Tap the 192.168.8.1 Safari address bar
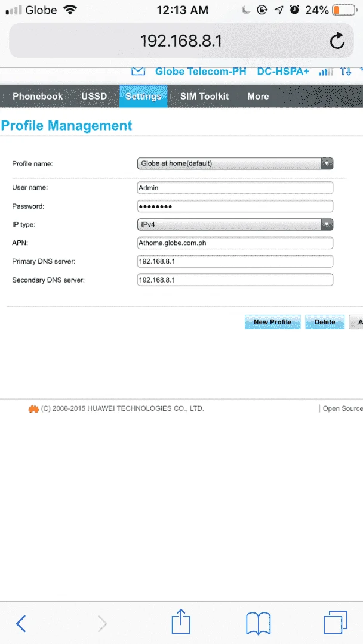 (x=181, y=41)
